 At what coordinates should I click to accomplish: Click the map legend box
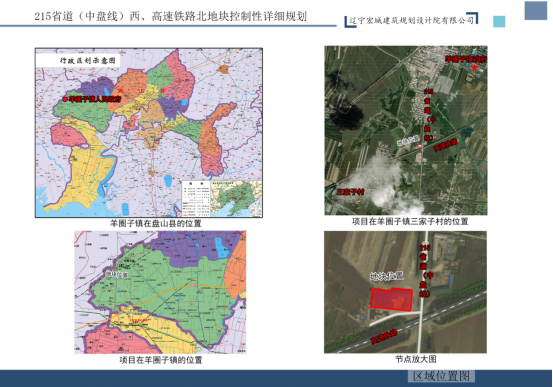coord(196,199)
